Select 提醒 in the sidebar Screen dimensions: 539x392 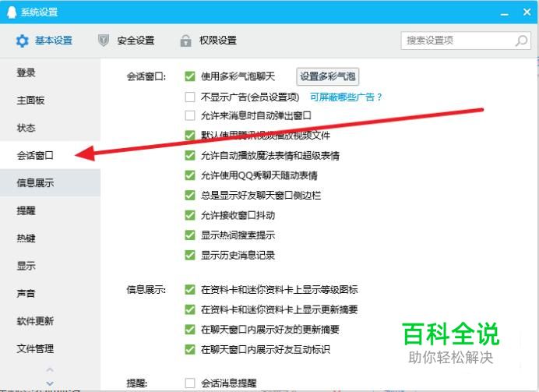pyautogui.click(x=50, y=210)
